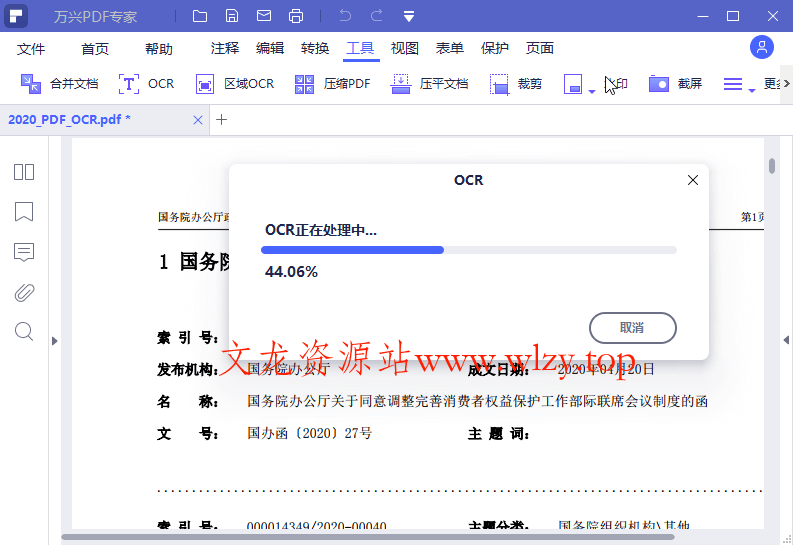Click the app logo in title bar

[x=16, y=16]
